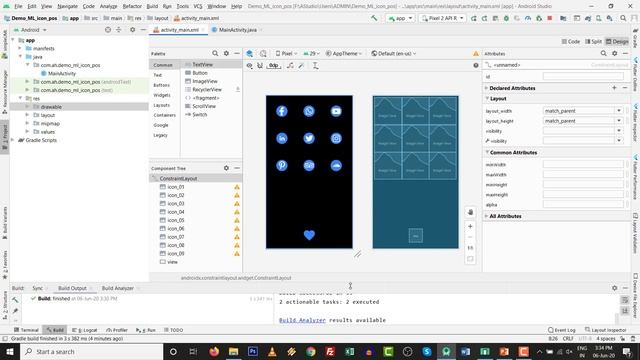Viewport: 640px width, 360px height.
Task: Click the layout warning triangle icon
Action: [476, 53]
